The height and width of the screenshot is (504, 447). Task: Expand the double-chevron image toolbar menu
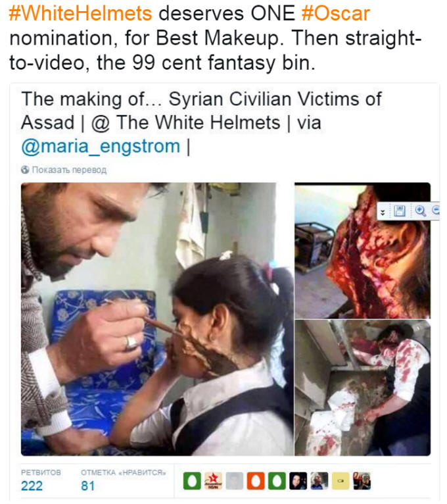[x=383, y=213]
